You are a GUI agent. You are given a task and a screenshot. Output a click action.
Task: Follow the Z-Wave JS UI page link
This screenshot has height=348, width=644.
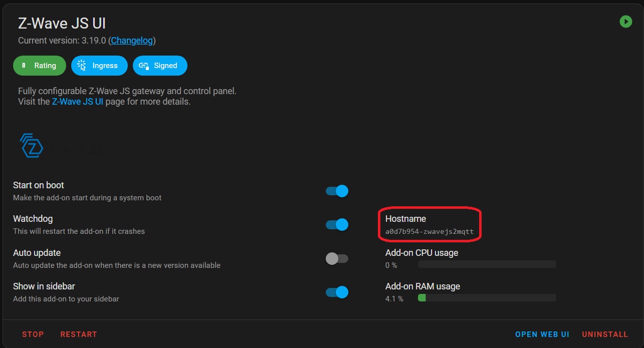tap(77, 102)
